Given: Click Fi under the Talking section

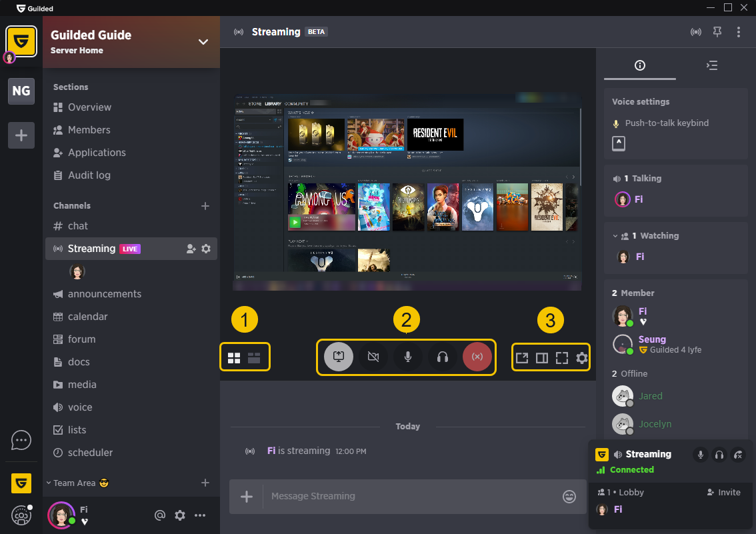Looking at the screenshot, I should [x=639, y=199].
